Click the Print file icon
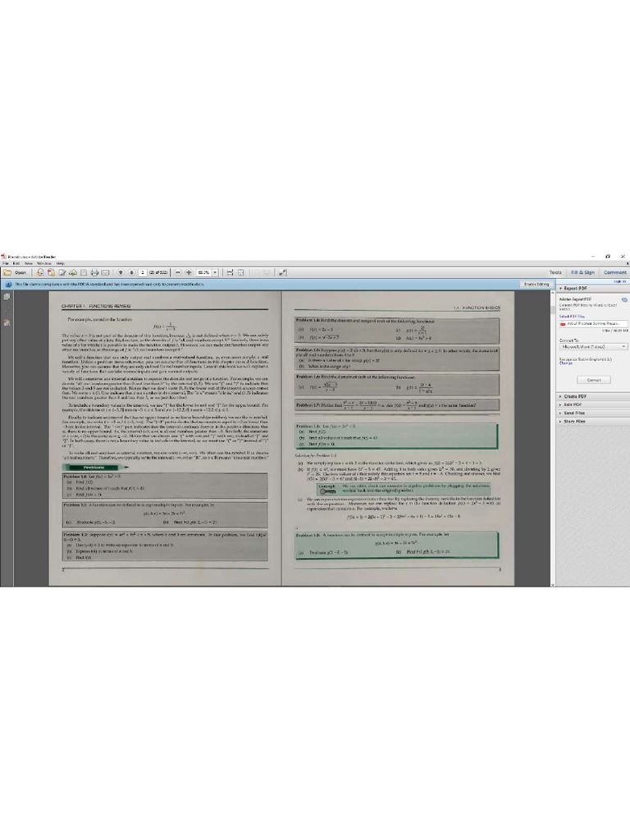This screenshot has width=630, height=840. point(94,272)
